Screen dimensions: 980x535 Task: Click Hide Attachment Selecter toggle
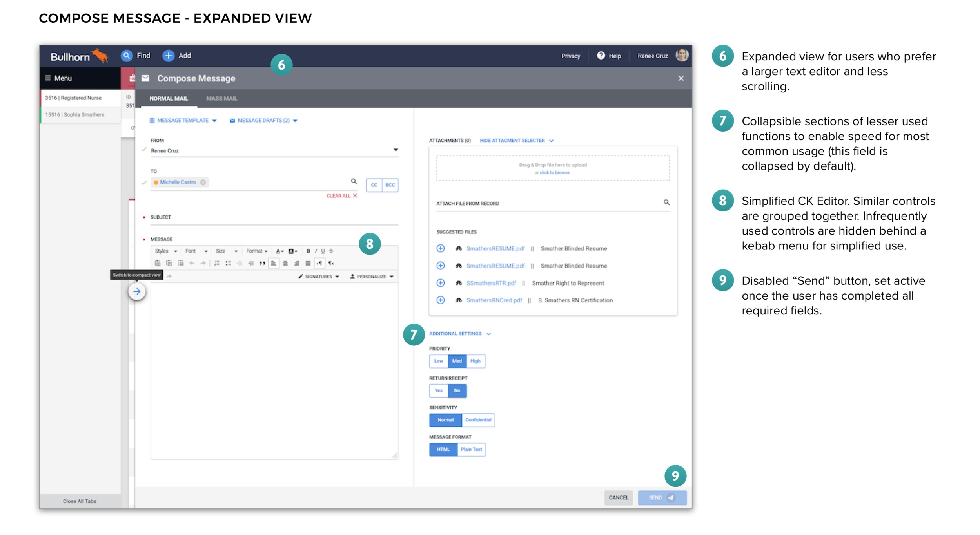point(517,141)
